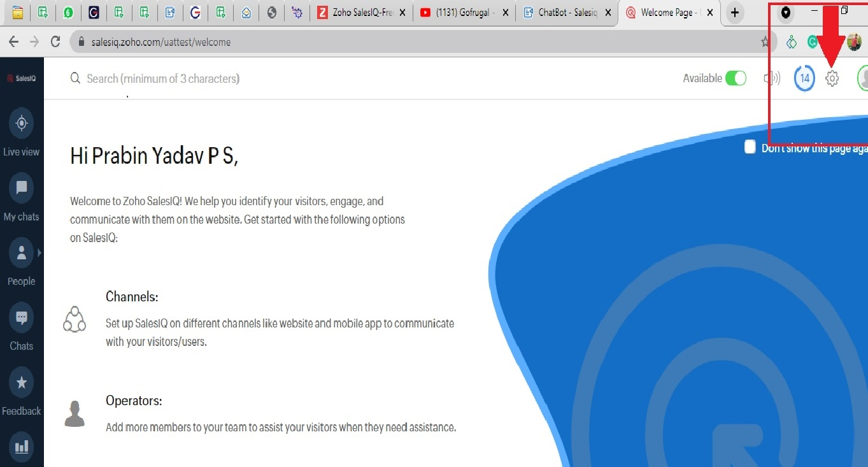
Task: Close the Welcome Page tab
Action: pos(710,13)
